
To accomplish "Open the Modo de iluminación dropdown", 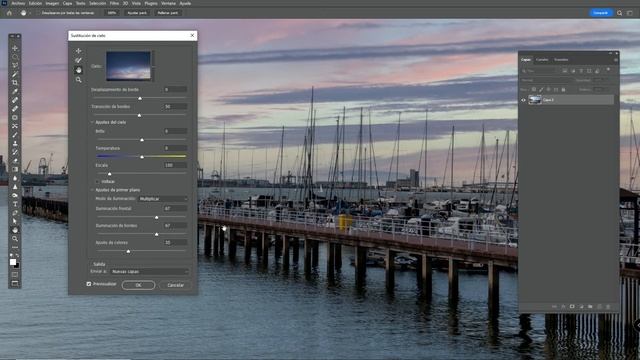I will 163,199.
